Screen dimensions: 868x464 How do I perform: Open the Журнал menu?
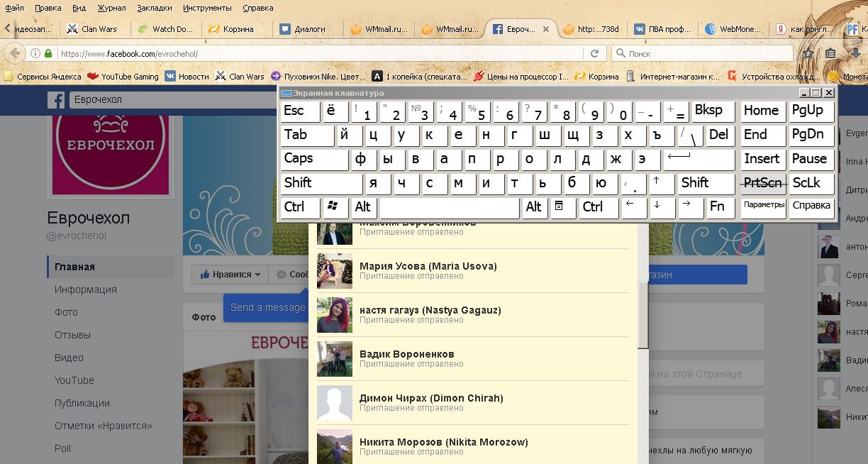pyautogui.click(x=110, y=9)
